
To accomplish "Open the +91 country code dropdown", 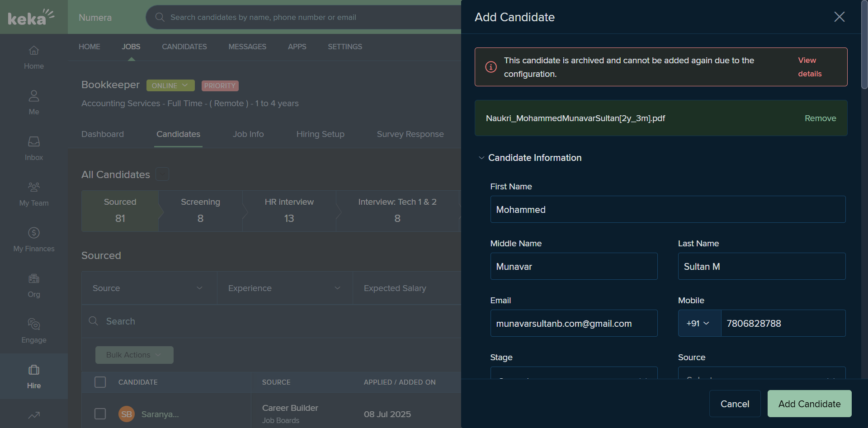I will pyautogui.click(x=699, y=323).
